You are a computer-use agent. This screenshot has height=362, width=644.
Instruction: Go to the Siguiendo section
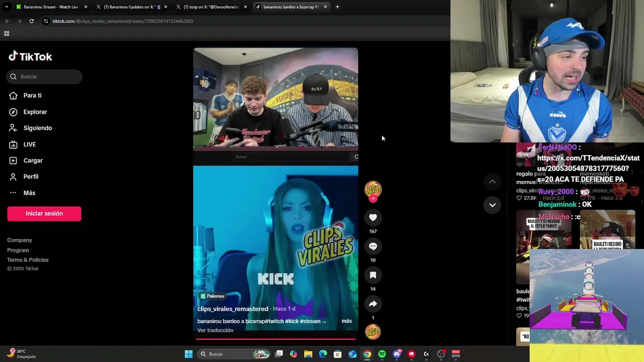(37, 128)
